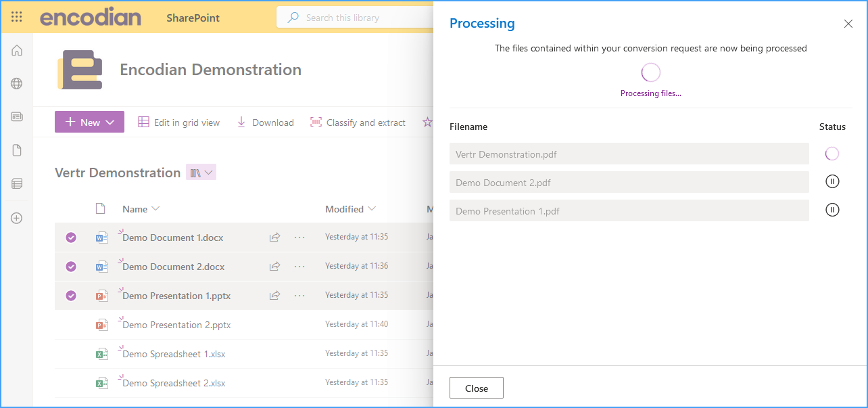Open Demo Document 1.docx file

[x=173, y=237]
